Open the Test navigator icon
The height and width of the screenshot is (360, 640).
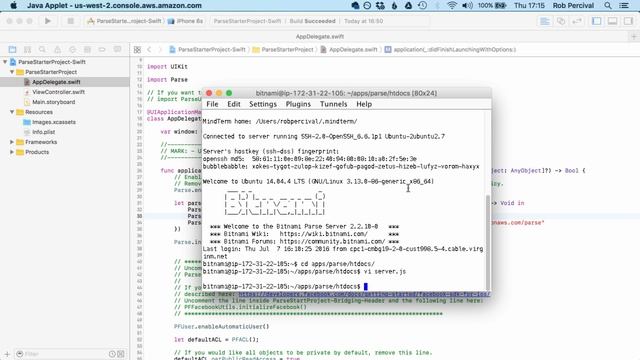[72, 49]
